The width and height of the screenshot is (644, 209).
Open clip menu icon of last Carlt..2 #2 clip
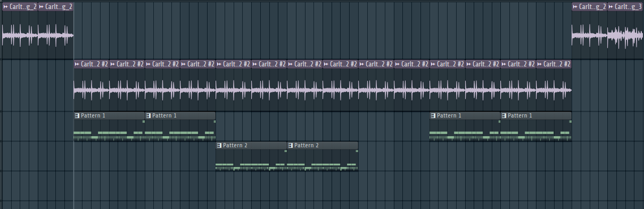point(539,64)
